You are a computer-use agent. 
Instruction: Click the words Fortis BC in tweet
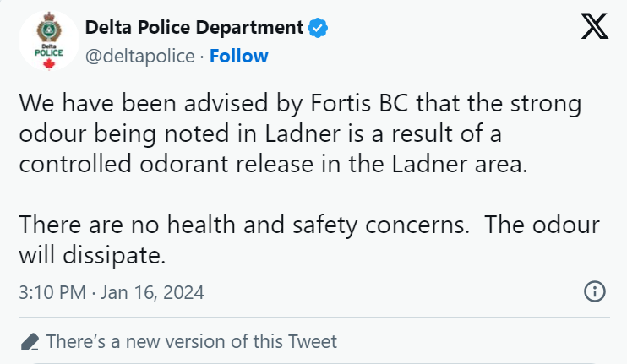pos(359,103)
